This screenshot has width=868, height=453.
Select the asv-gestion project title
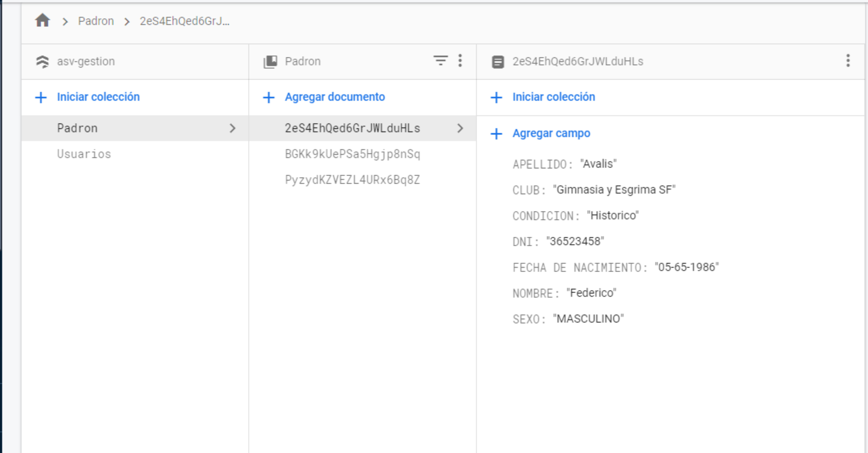click(86, 62)
